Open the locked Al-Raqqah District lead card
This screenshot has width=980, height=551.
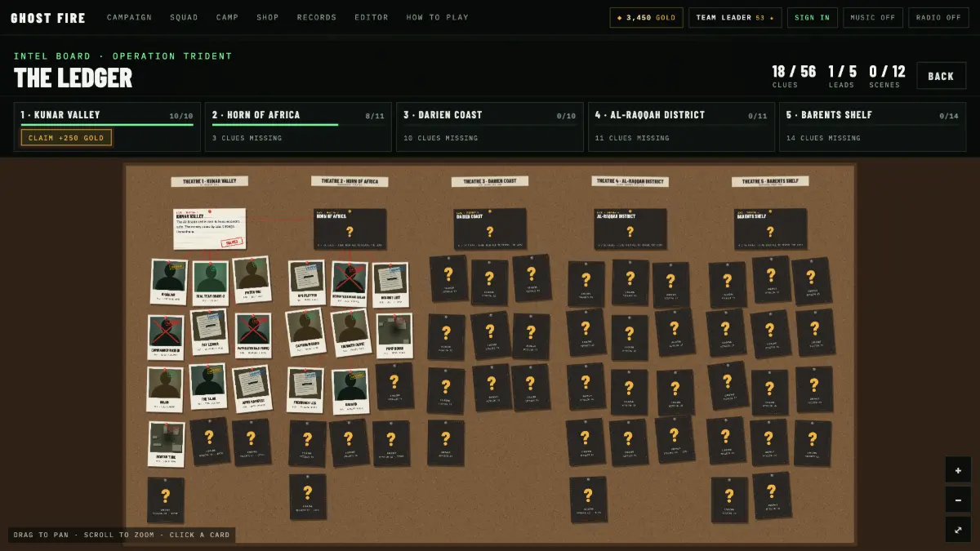point(630,229)
